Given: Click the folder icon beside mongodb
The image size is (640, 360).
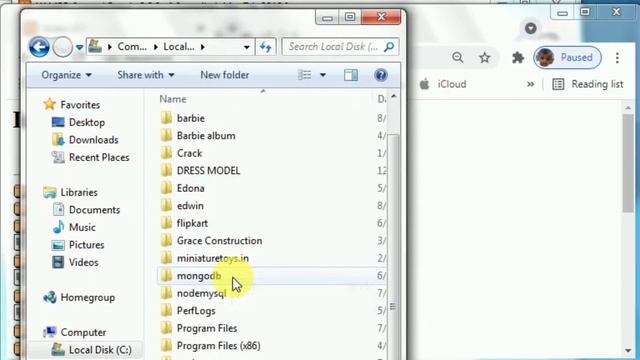Looking at the screenshot, I should coord(166,276).
